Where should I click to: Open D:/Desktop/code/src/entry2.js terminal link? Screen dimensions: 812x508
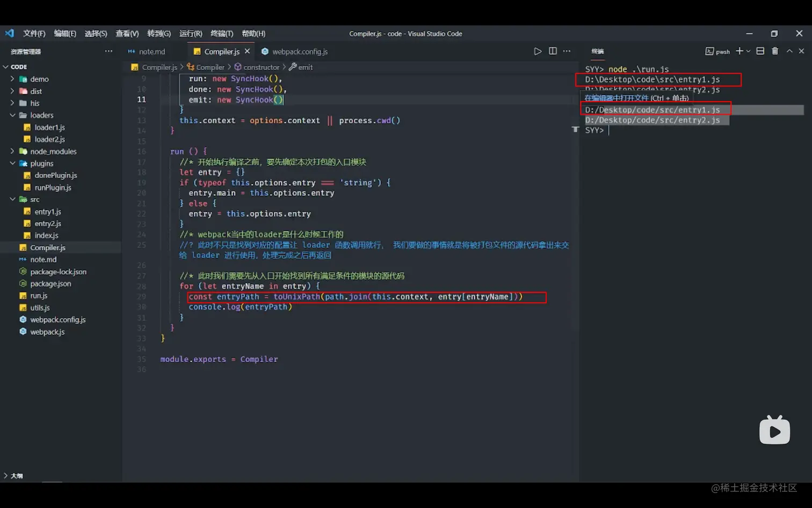click(x=652, y=120)
